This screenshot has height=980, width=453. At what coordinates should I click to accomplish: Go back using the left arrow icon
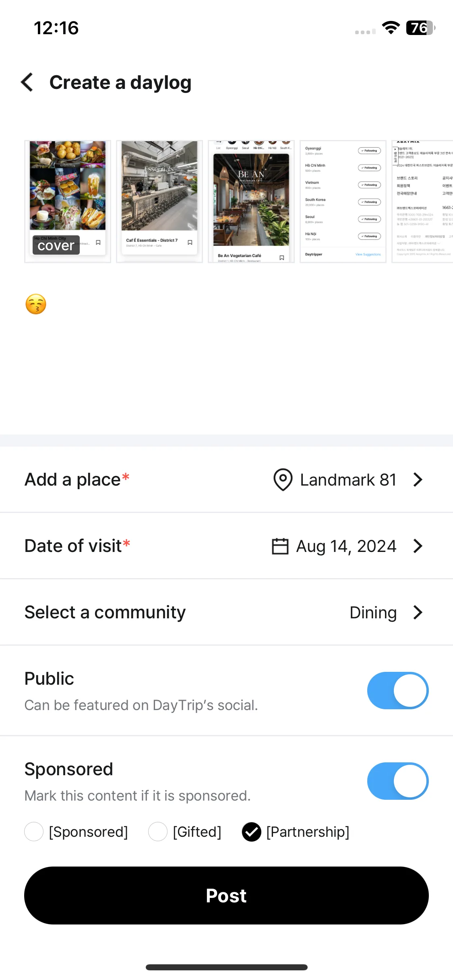[x=27, y=82]
